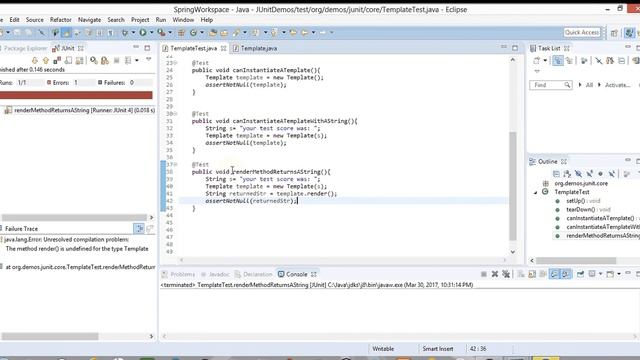Image resolution: width=640 pixels, height=360 pixels.
Task: Open the JUnit view menu triangle
Action: point(149,60)
